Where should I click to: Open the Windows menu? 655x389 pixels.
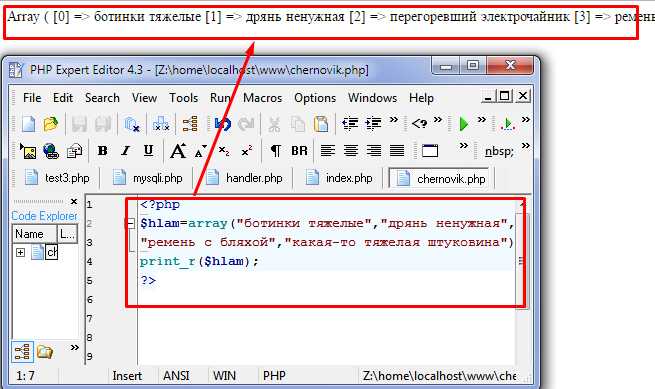tap(372, 98)
